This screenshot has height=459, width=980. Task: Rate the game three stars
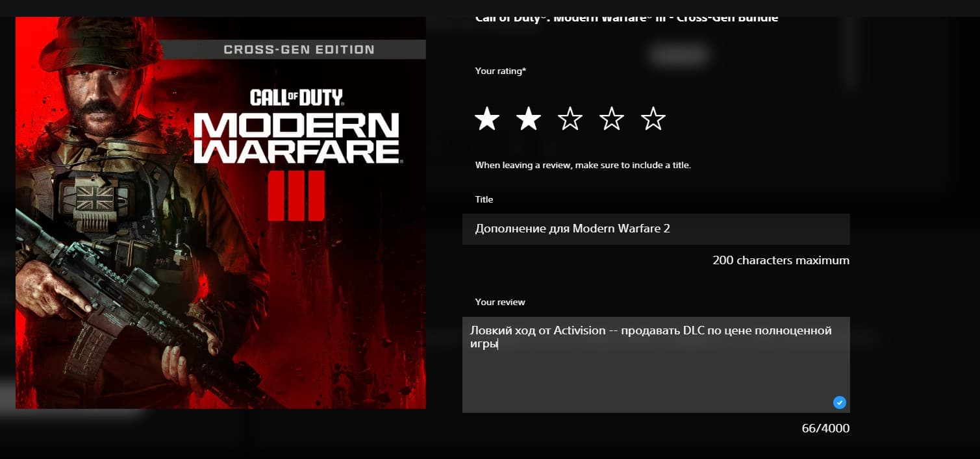[570, 119]
